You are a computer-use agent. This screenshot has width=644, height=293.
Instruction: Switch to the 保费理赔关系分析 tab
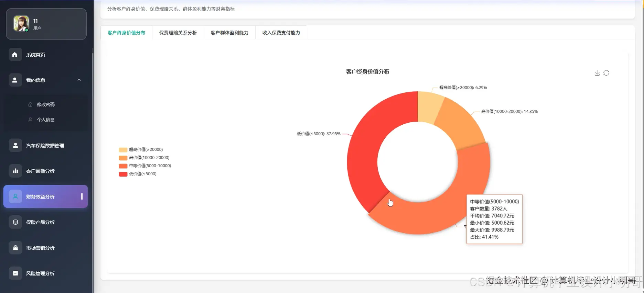click(178, 33)
